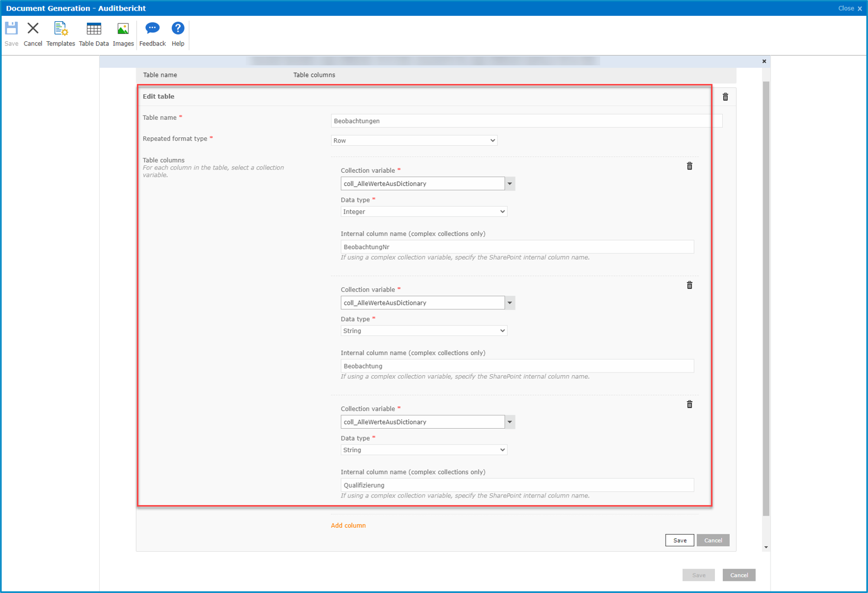Delete the BeobachtungNr column
Viewport: 868px width, 593px height.
pyautogui.click(x=689, y=166)
